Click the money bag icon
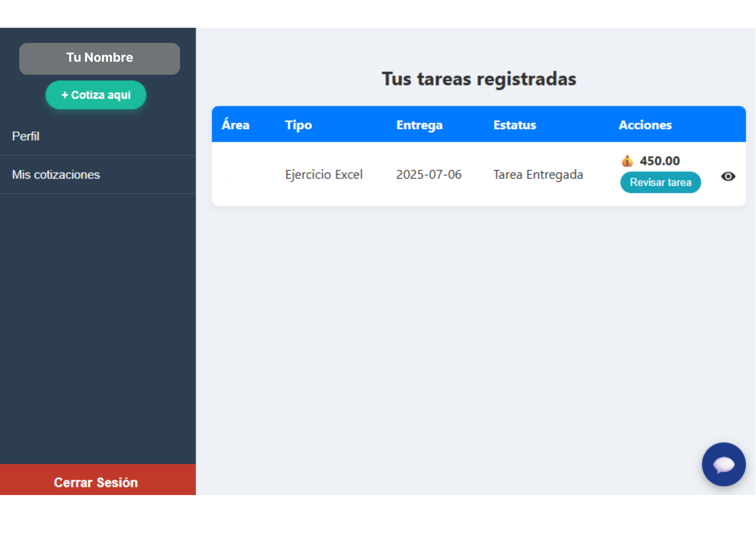The width and height of the screenshot is (756, 536). coord(627,161)
